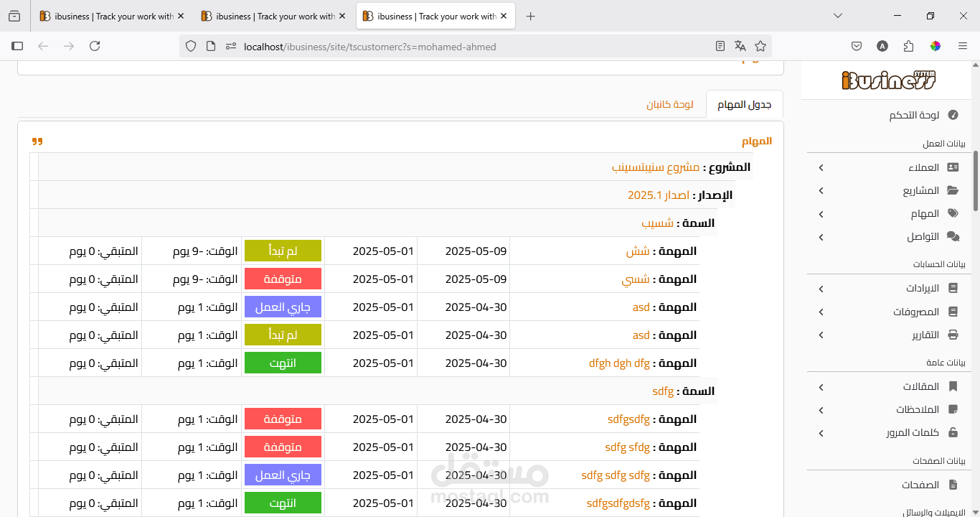Click the sidebar vertical scrollbar thumb
Viewport: 980px width, 517px height.
click(x=976, y=181)
